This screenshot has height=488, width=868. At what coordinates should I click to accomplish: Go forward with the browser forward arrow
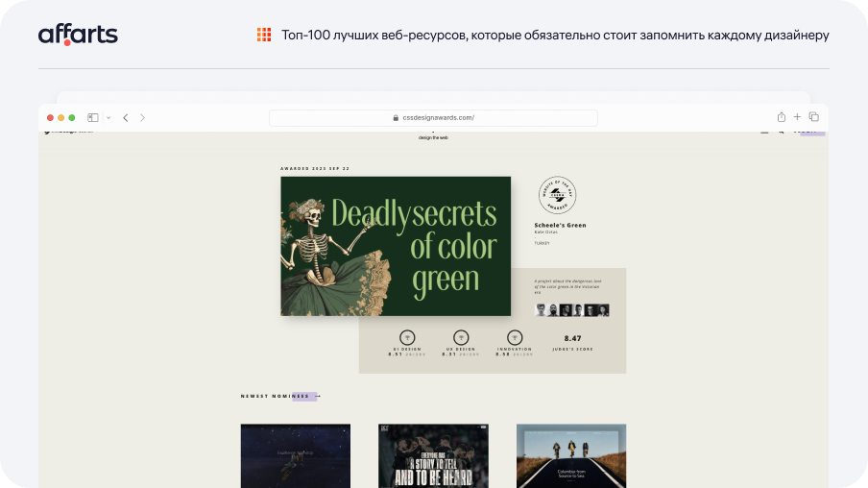(142, 117)
